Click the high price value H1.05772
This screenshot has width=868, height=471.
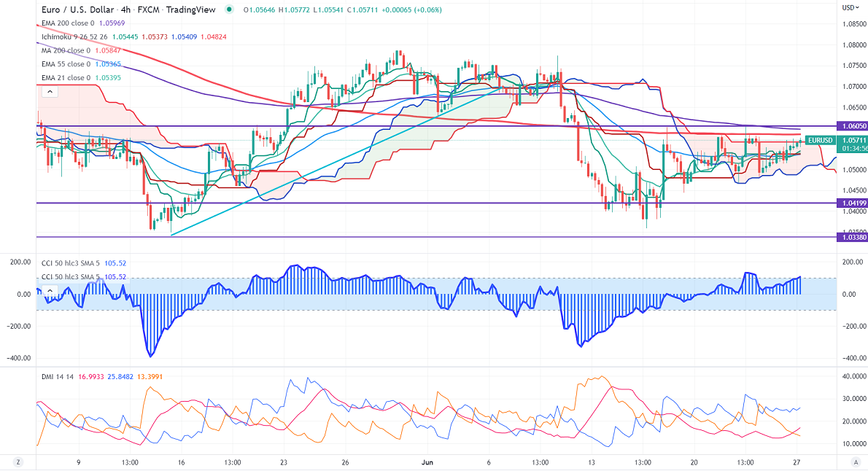pyautogui.click(x=292, y=10)
